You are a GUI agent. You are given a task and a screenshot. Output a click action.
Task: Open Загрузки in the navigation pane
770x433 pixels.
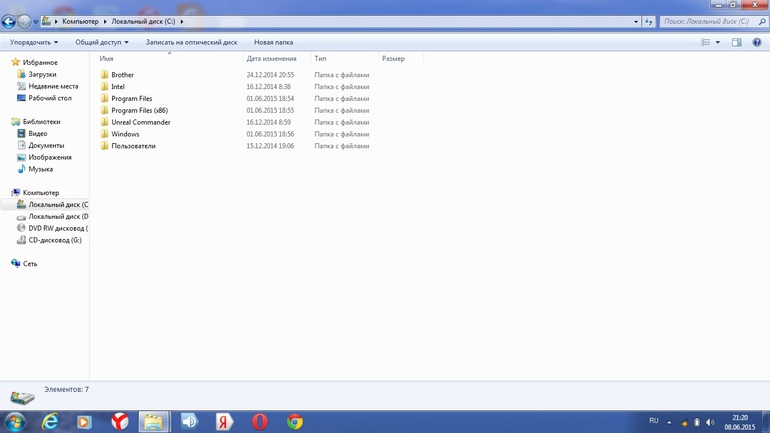(x=42, y=74)
